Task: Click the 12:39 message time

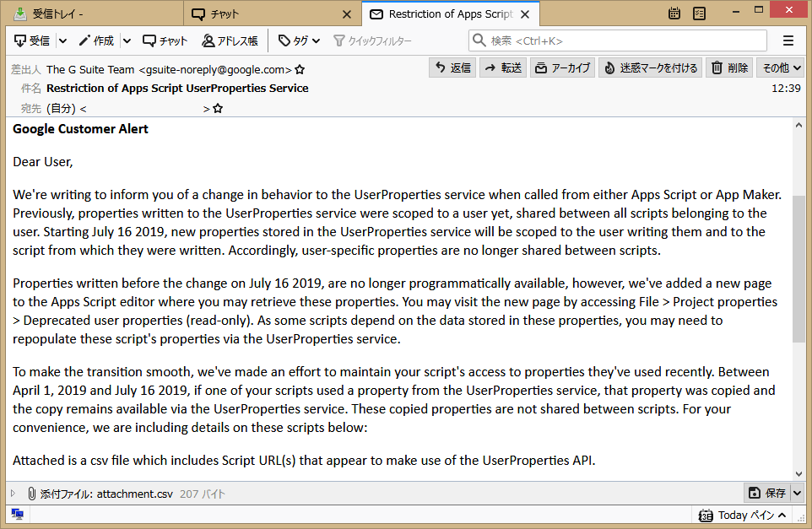Action: 786,89
